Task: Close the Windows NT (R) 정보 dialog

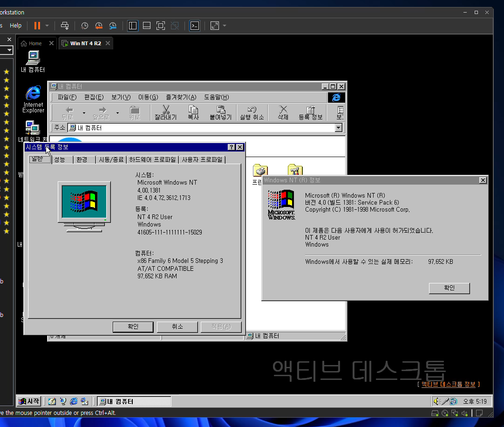Action: tap(483, 180)
